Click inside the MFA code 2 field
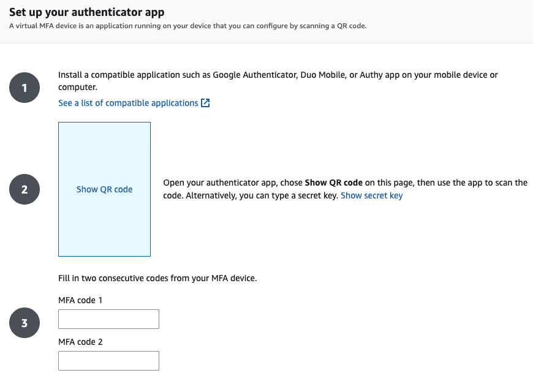Image resolution: width=533 pixels, height=392 pixels. click(108, 360)
